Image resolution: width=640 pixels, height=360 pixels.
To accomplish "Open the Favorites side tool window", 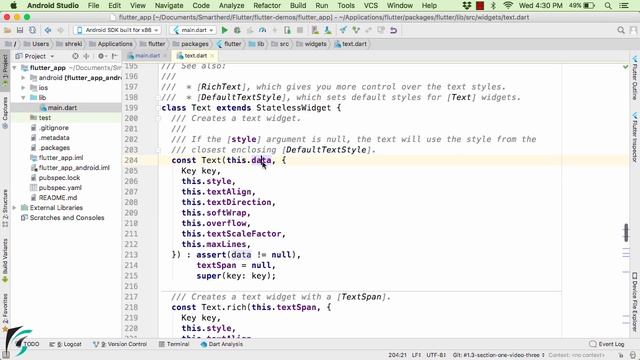I will click(x=5, y=312).
